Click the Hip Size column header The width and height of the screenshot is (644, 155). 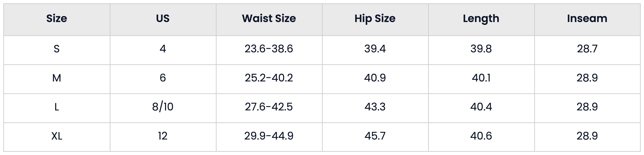(375, 20)
